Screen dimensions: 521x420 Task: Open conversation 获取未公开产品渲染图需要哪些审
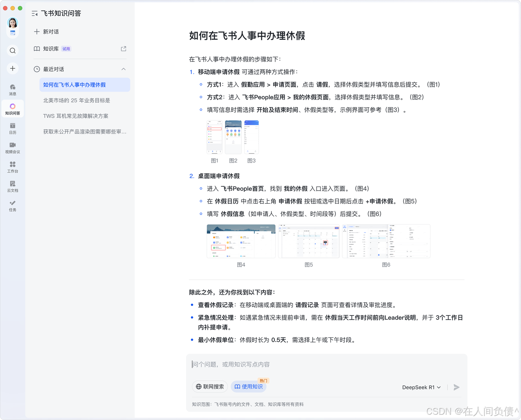click(x=85, y=132)
